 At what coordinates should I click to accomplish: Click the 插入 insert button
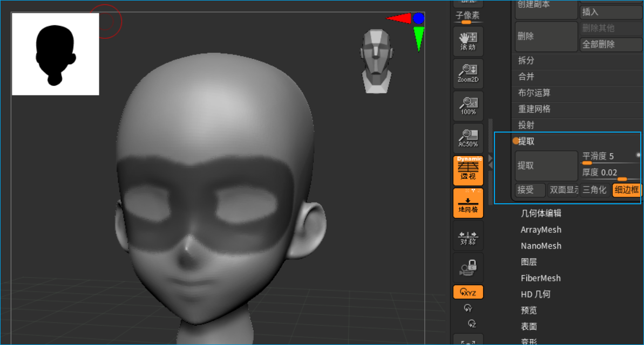pos(611,12)
